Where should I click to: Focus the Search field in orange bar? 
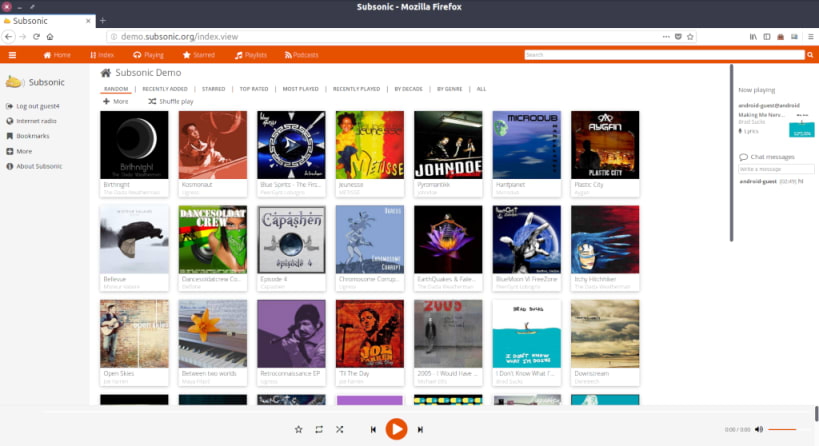(x=664, y=55)
